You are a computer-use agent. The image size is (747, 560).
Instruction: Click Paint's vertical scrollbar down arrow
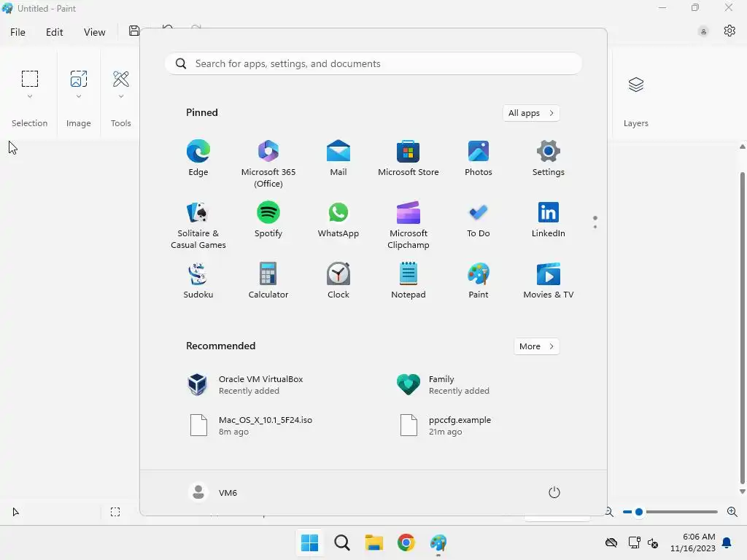(742, 491)
